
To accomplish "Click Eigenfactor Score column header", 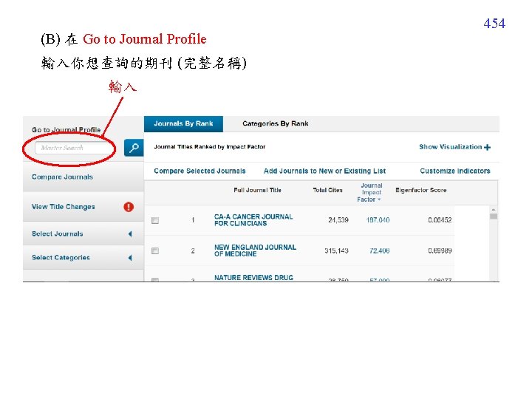I will (420, 190).
